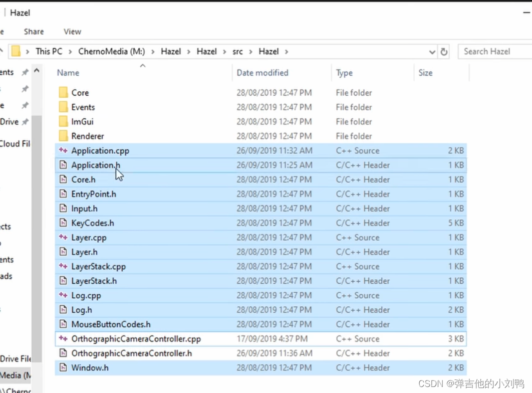Expand the chevron before This PC

tap(28, 52)
